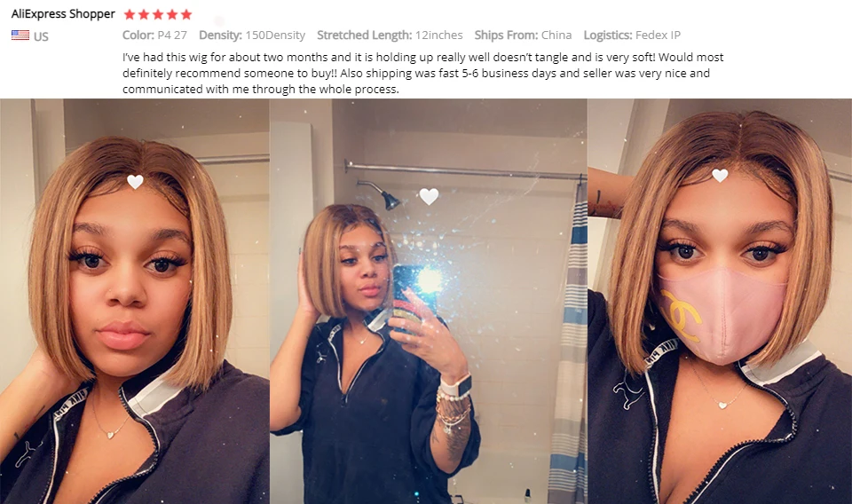The width and height of the screenshot is (852, 504).
Task: Click the second red rating star
Action: click(x=144, y=14)
